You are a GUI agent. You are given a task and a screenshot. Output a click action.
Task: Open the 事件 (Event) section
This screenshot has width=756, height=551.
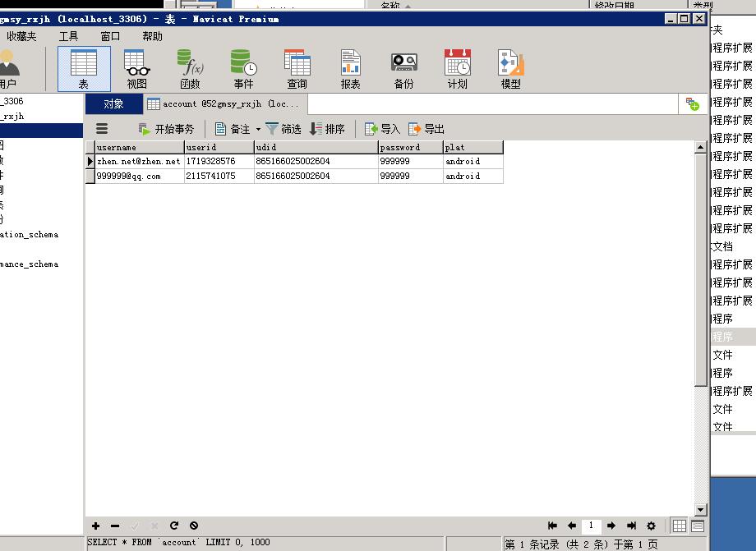click(x=243, y=69)
